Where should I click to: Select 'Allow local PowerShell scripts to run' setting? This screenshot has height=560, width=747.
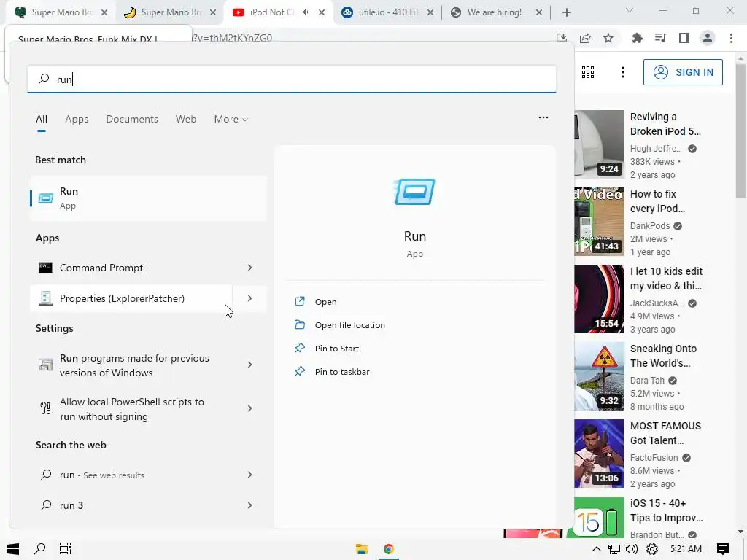[x=148, y=409]
